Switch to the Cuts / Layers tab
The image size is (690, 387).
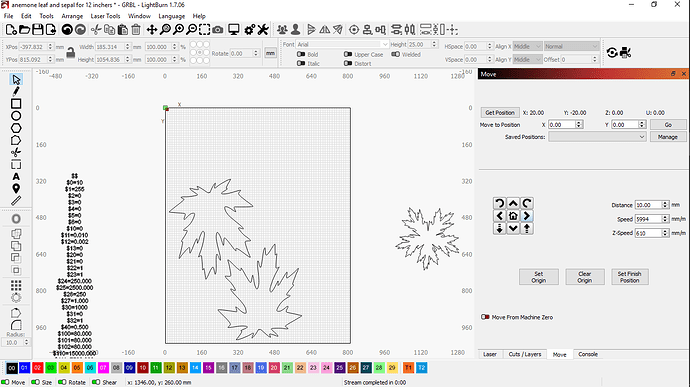pyautogui.click(x=525, y=354)
